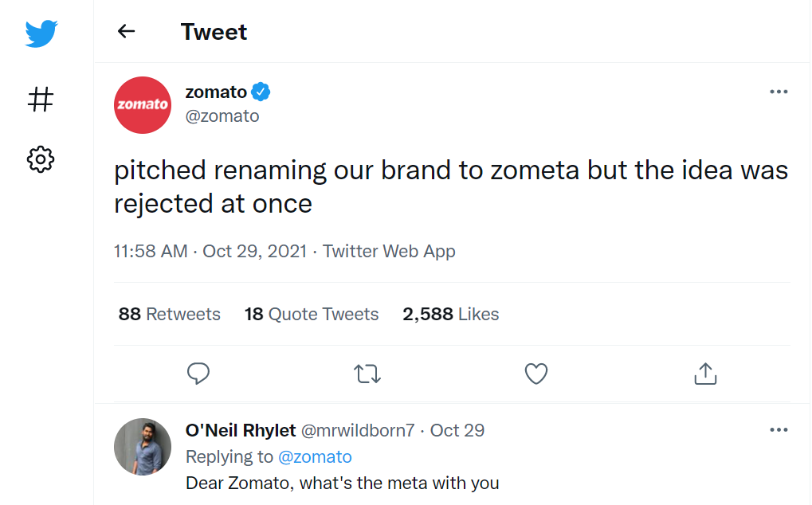This screenshot has height=505, width=812.
Task: Open more options on zomato tweet
Action: click(x=778, y=92)
